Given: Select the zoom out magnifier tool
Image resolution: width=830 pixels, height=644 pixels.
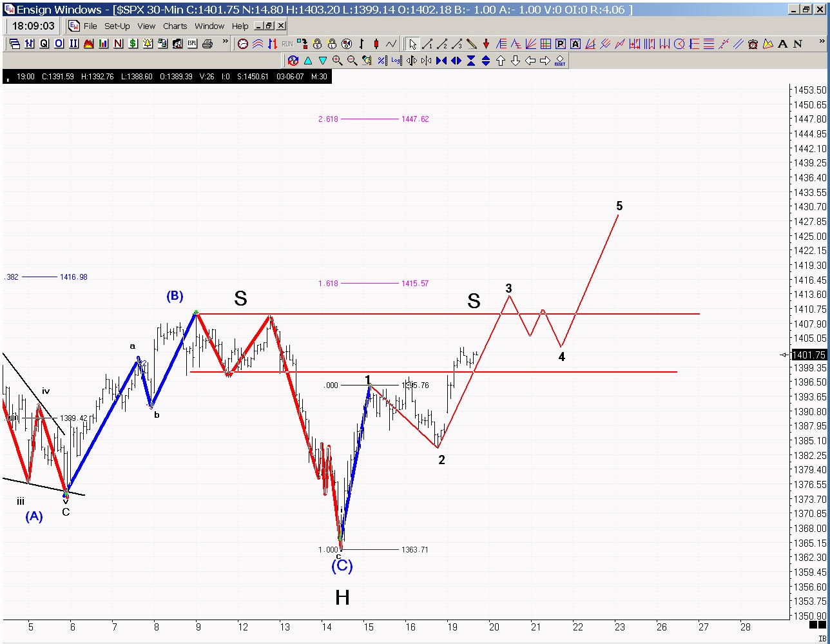Looking at the screenshot, I should (x=352, y=61).
